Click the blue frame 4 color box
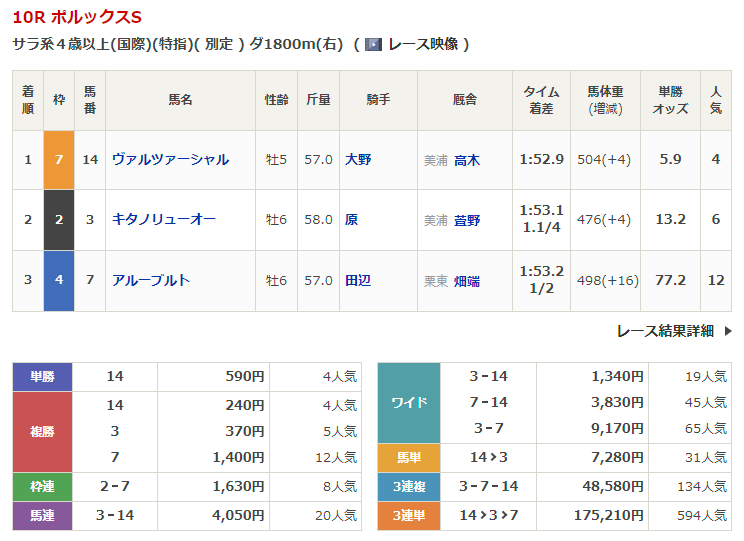The width and height of the screenshot is (744, 541). coord(59,280)
